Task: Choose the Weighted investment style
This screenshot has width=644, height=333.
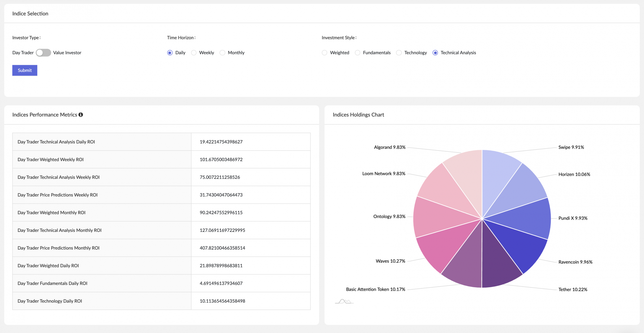Action: (324, 52)
